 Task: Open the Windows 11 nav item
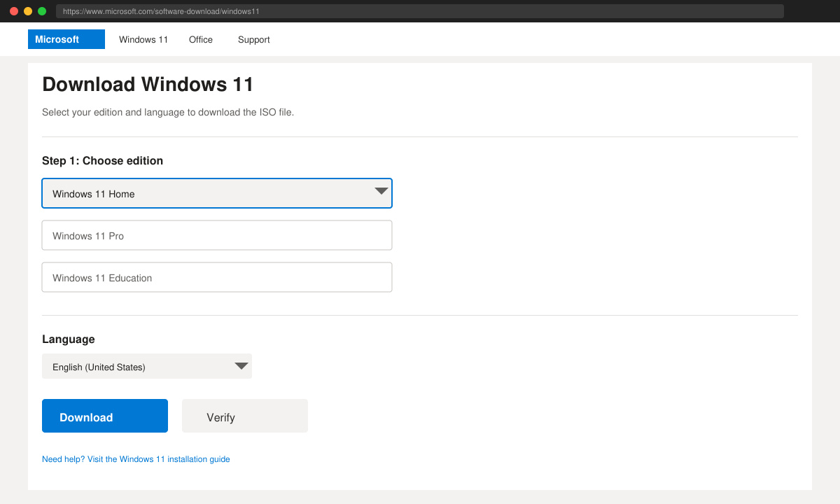click(143, 40)
